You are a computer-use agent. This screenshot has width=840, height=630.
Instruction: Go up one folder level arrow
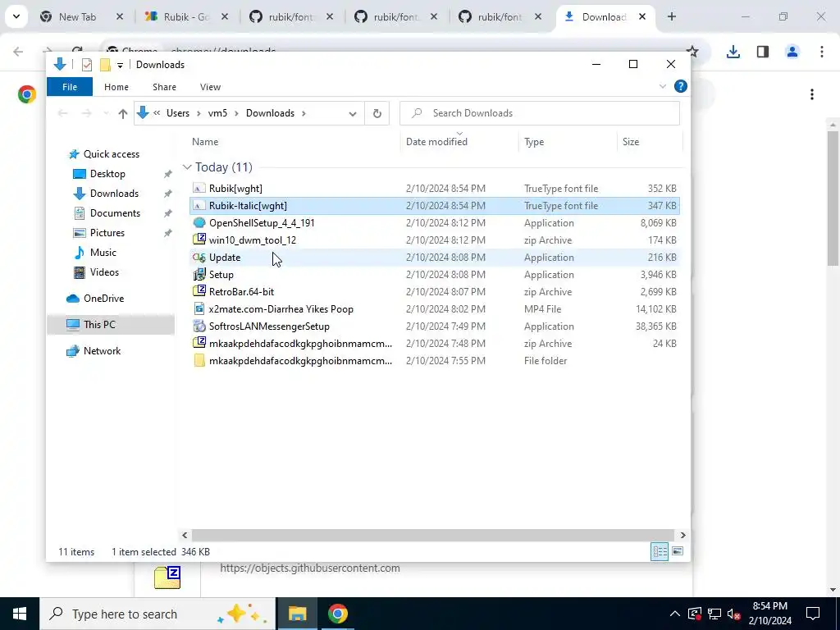click(123, 113)
